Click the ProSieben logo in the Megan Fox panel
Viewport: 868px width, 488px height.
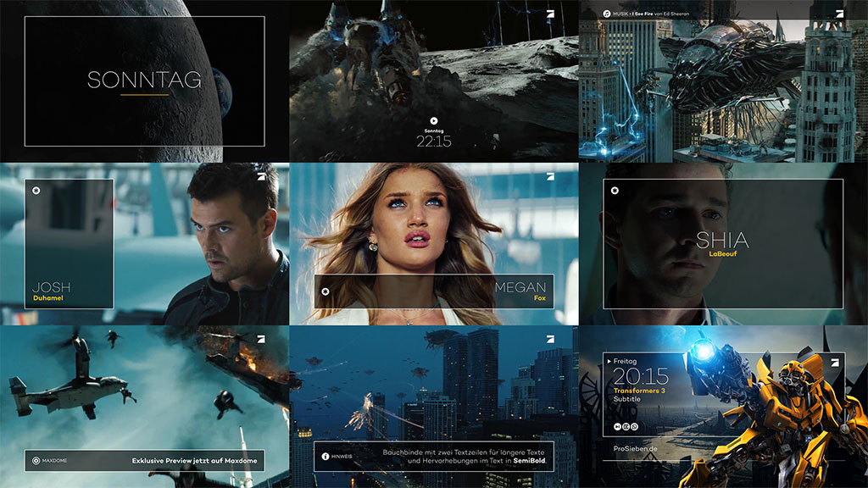click(550, 177)
